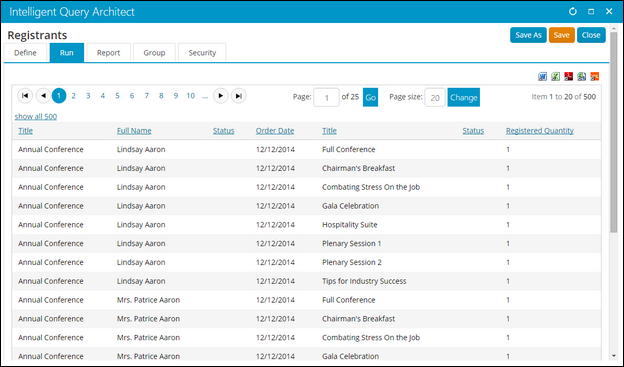Screen dimensions: 624x367
Task: Select Mrs. Patrice Aaron's Combating Stress cell
Action: [x=371, y=338]
